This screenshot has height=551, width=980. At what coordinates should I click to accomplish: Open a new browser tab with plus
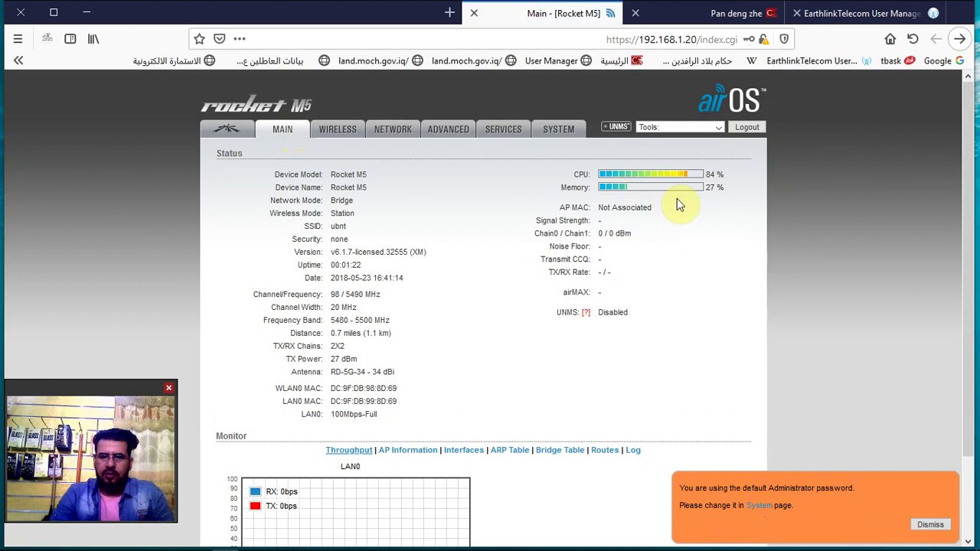click(449, 12)
